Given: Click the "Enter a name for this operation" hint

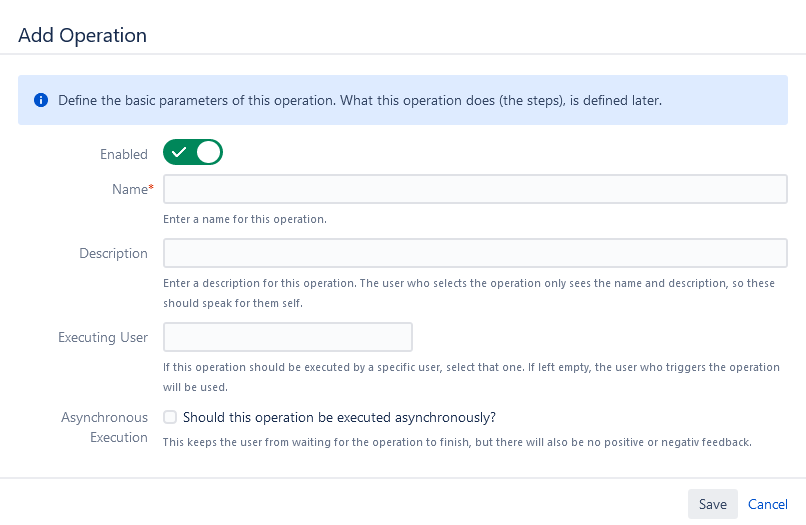Looking at the screenshot, I should point(245,219).
